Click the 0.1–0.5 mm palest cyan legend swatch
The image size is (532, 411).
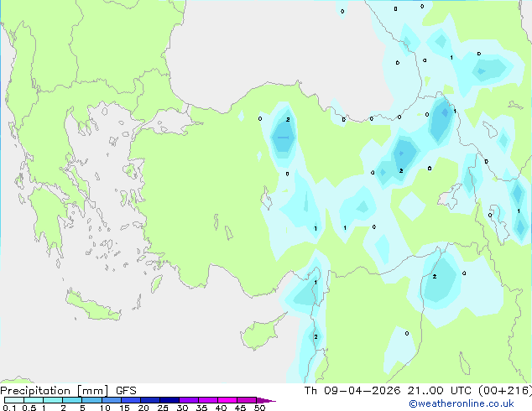tap(14, 400)
